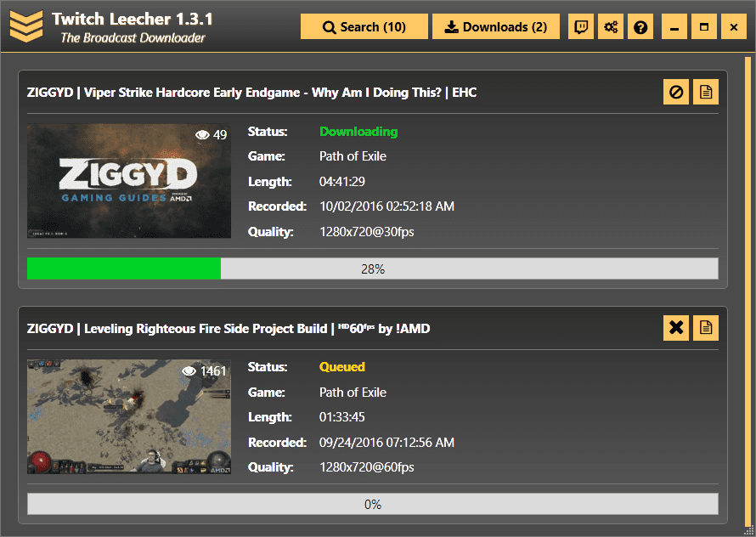Screen dimensions: 756x537
Task: Click the Viper Strike download title bar
Action: tap(340, 91)
